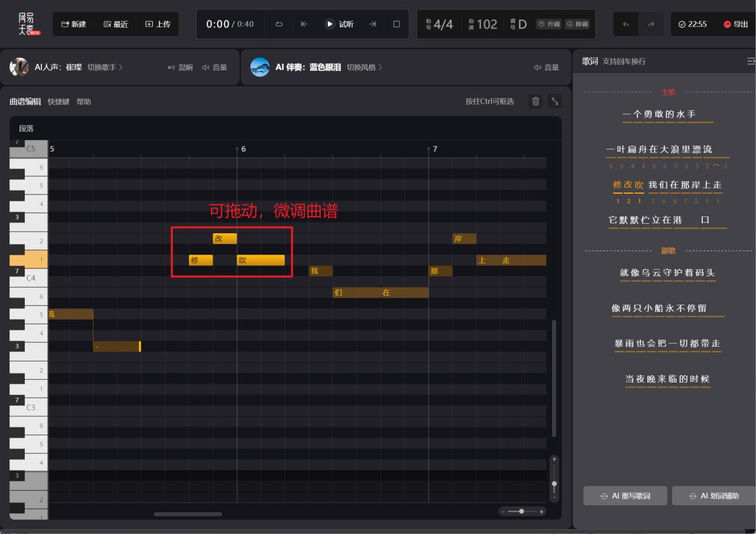Click the stop square icon
This screenshot has width=756, height=534.
coord(396,24)
